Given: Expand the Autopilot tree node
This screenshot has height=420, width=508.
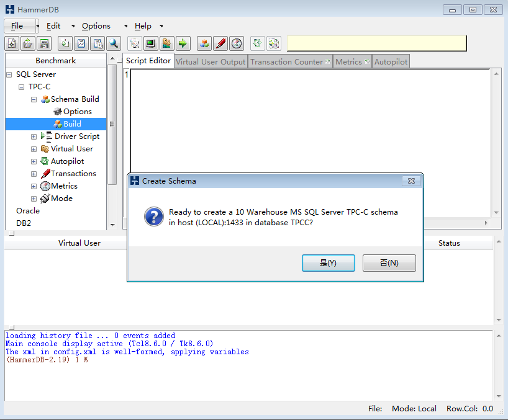Looking at the screenshot, I should [x=34, y=161].
